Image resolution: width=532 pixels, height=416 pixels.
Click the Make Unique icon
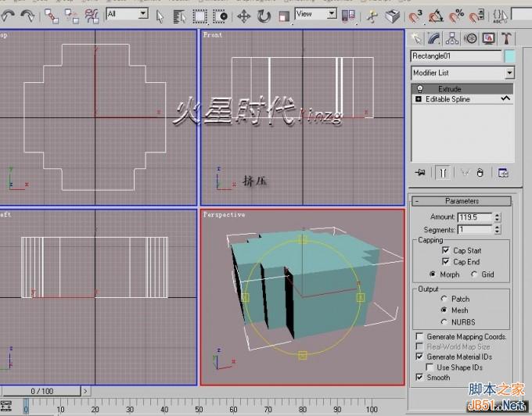(x=465, y=173)
